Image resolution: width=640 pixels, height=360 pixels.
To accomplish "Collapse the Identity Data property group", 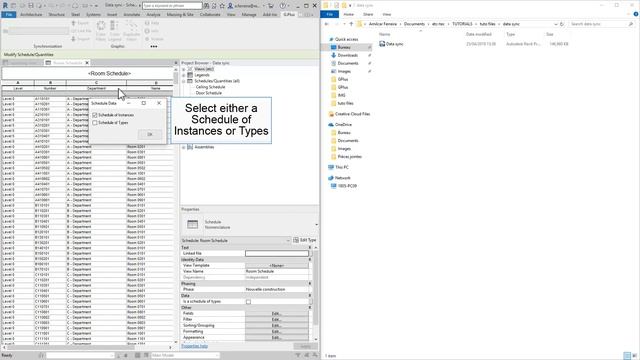I will coord(309,260).
